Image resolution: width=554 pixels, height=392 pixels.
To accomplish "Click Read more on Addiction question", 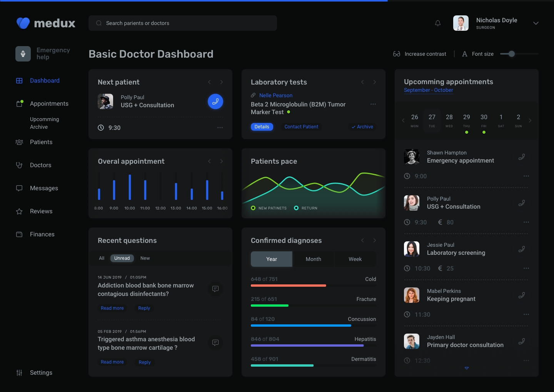I will click(x=112, y=308).
